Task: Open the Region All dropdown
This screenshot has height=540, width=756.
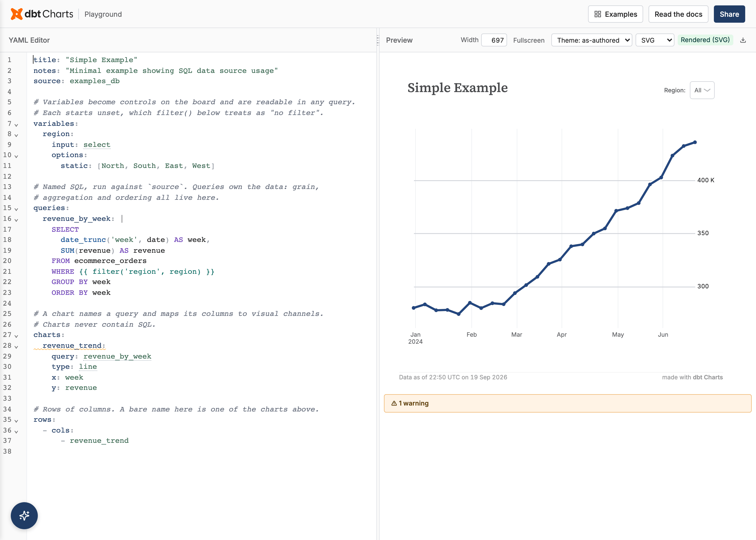Action: 702,90
